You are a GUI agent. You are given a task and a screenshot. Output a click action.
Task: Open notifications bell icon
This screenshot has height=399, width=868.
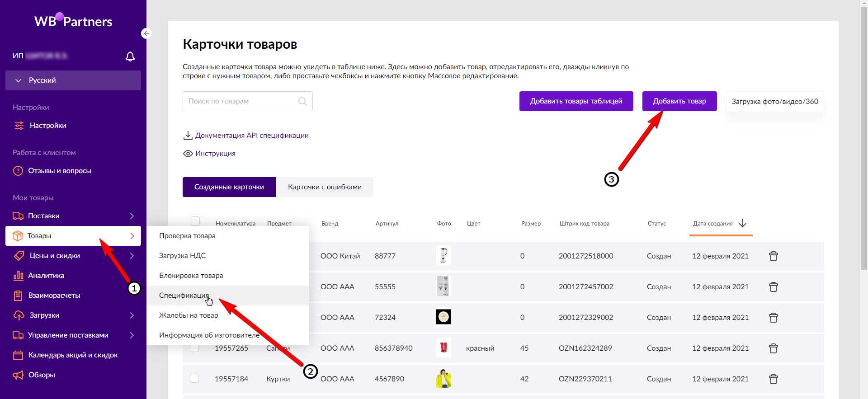130,56
